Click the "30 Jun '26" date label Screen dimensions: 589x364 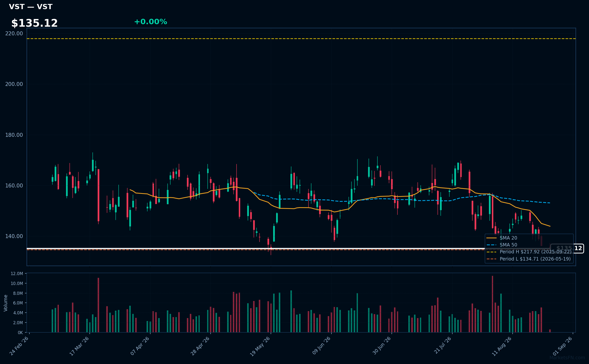click(382, 345)
